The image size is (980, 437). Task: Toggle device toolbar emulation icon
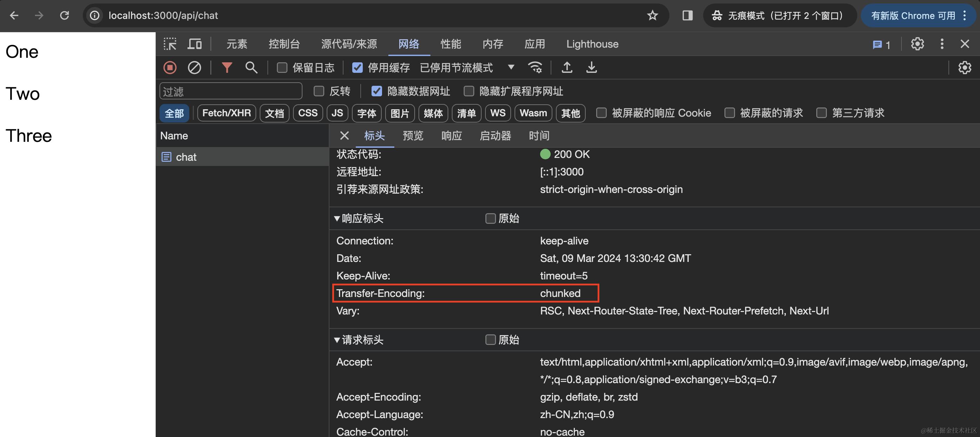pyautogui.click(x=195, y=44)
